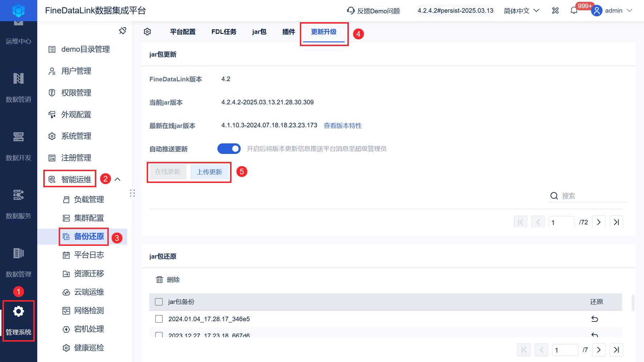Switch to the jar包 tab
This screenshot has height=362, width=644.
tap(259, 32)
